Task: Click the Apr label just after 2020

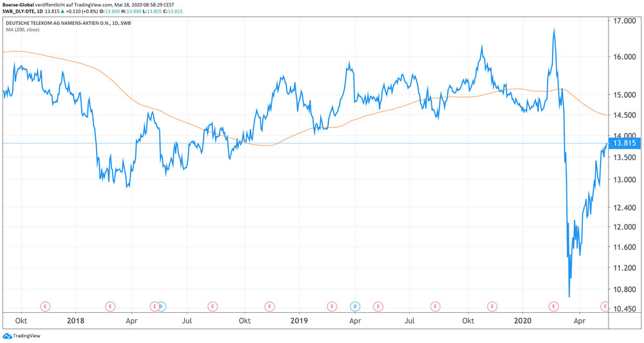Action: pos(580,321)
